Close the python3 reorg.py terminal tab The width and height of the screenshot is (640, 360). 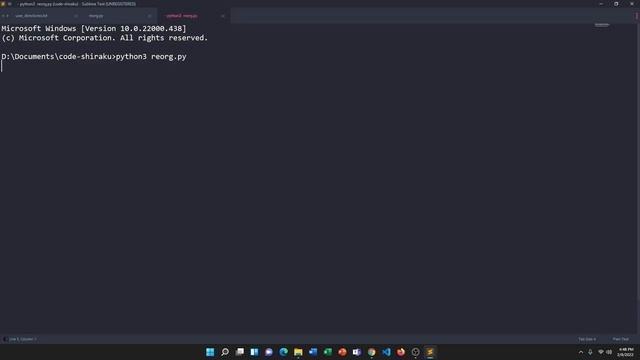[x=223, y=16]
